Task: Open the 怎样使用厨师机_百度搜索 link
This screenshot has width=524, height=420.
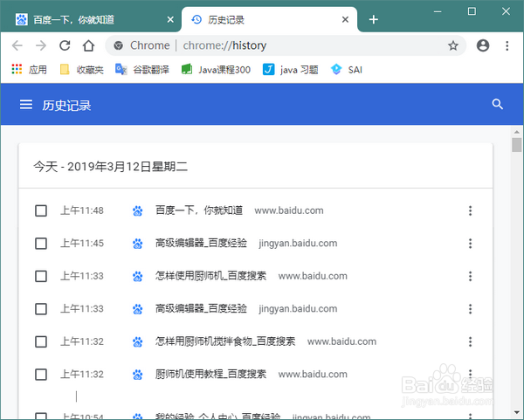Action: tap(210, 276)
